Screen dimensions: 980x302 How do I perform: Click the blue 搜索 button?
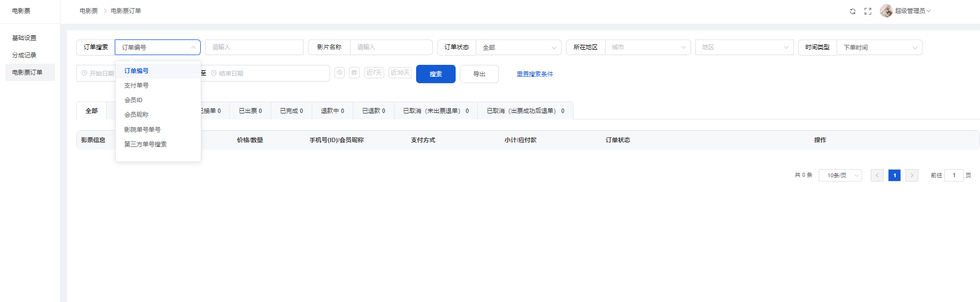[436, 74]
